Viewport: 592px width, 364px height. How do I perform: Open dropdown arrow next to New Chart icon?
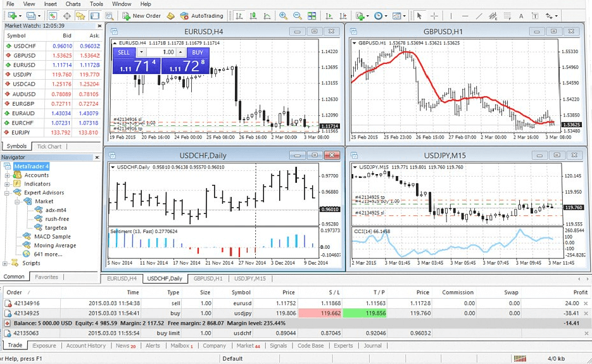[20, 16]
